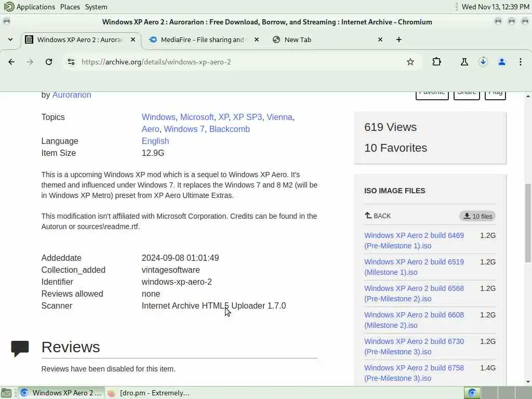The image size is (532, 399).
Task: Download build 6568 Pre-Milestone 2 iso
Action: coord(414,294)
